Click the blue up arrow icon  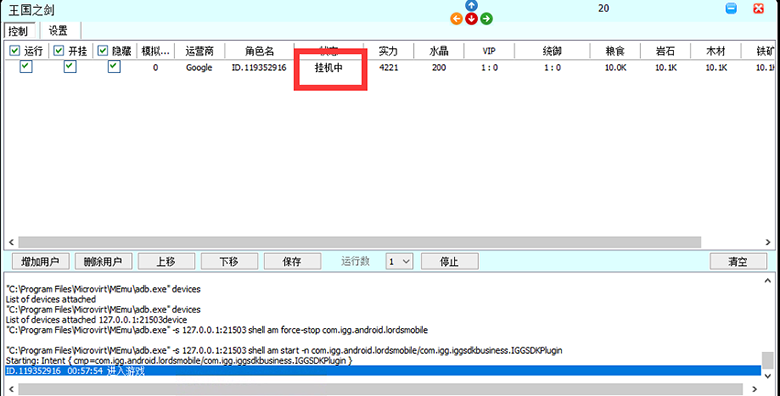(471, 5)
